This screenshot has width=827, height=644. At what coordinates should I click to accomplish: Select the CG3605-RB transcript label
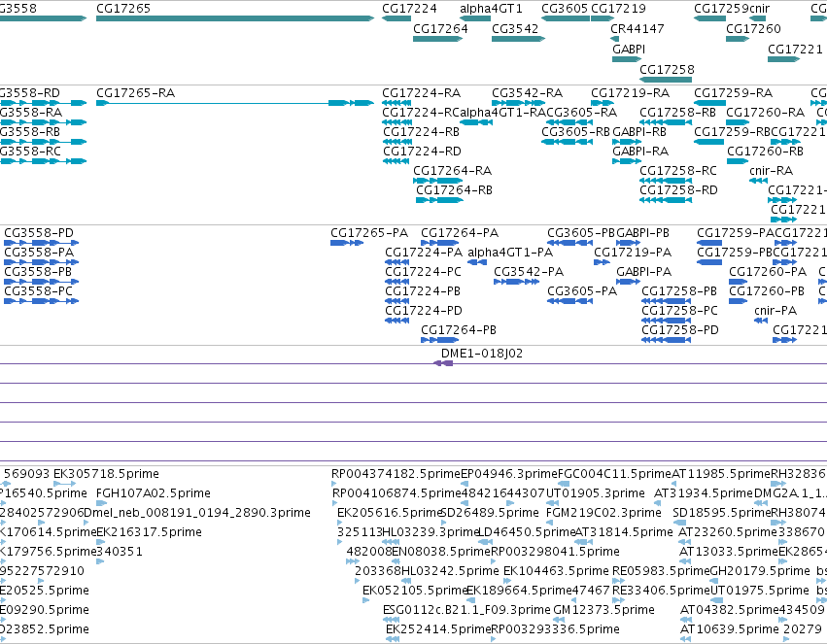click(x=575, y=132)
